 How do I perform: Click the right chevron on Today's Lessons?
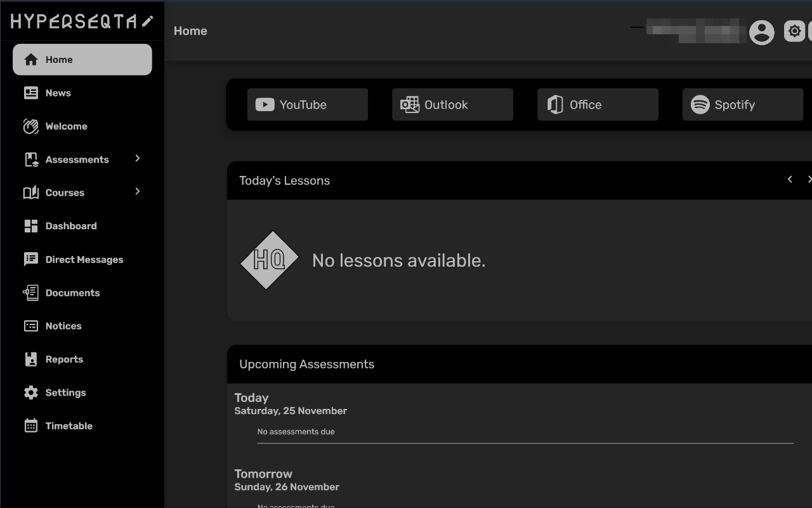809,179
